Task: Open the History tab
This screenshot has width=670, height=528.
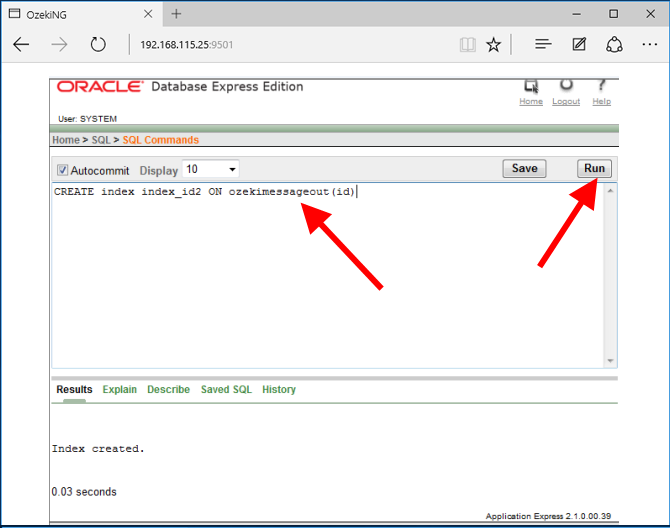Action: click(279, 390)
